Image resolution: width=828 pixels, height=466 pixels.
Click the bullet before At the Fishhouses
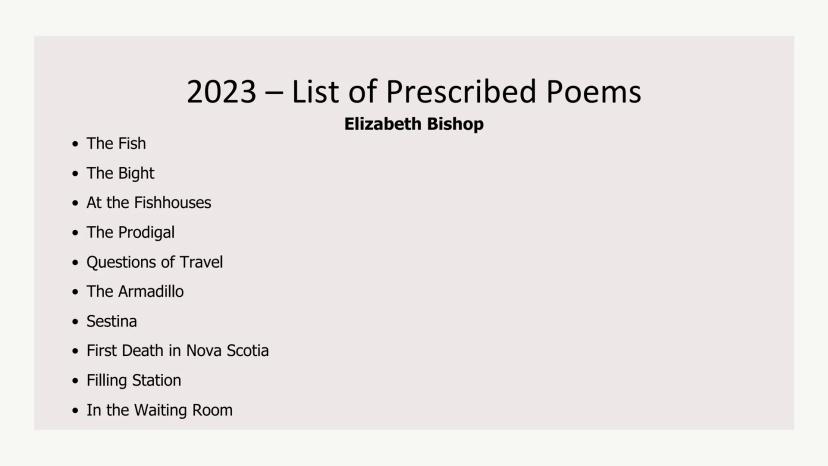(x=75, y=203)
